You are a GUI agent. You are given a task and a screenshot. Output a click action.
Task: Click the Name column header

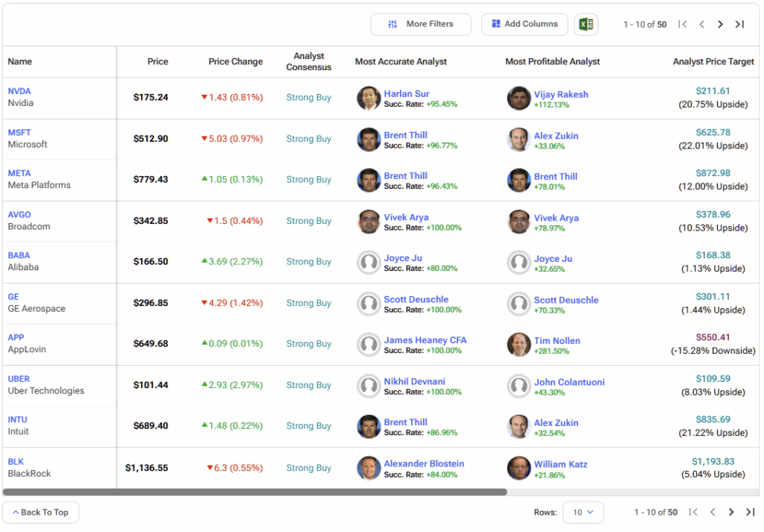coord(20,61)
